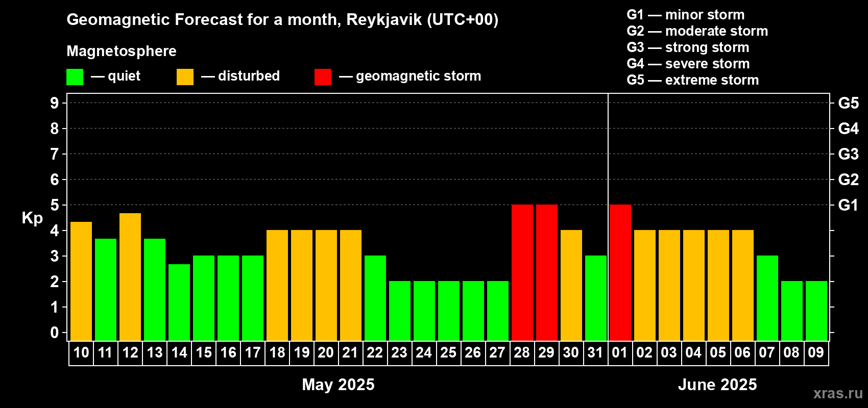
Task: Select the May 12 orange bar
Action: (130, 277)
